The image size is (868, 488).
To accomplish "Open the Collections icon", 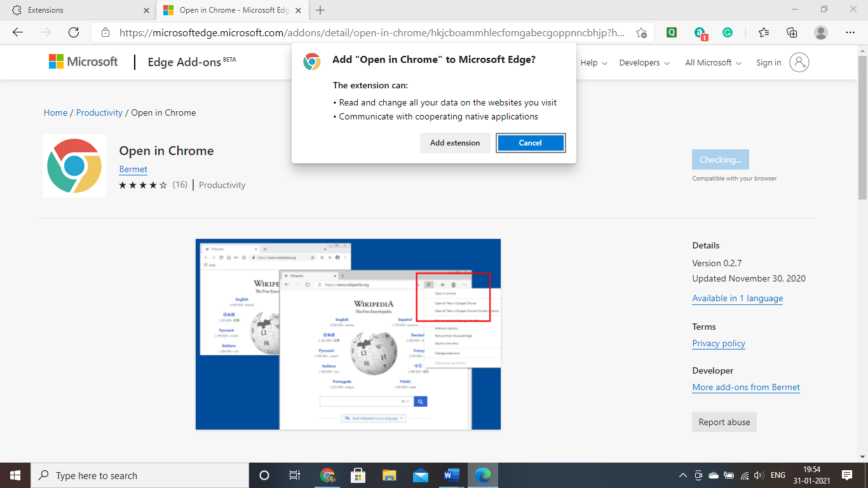I will coord(792,32).
